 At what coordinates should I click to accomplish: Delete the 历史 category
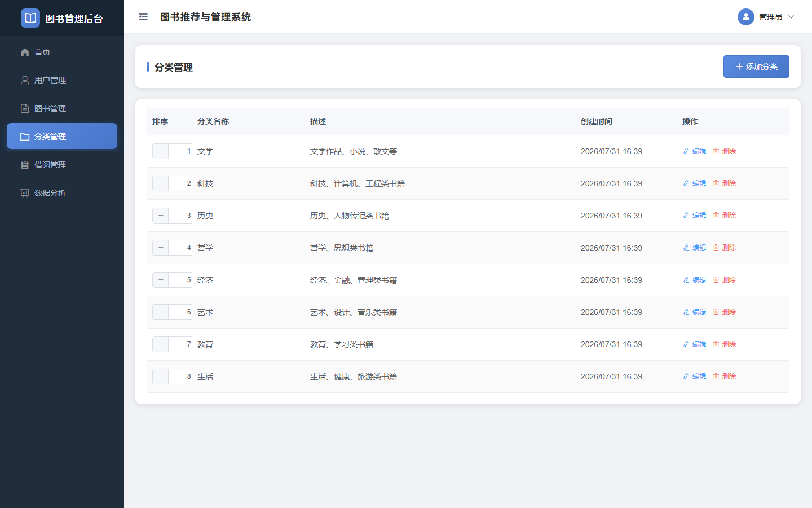(725, 216)
